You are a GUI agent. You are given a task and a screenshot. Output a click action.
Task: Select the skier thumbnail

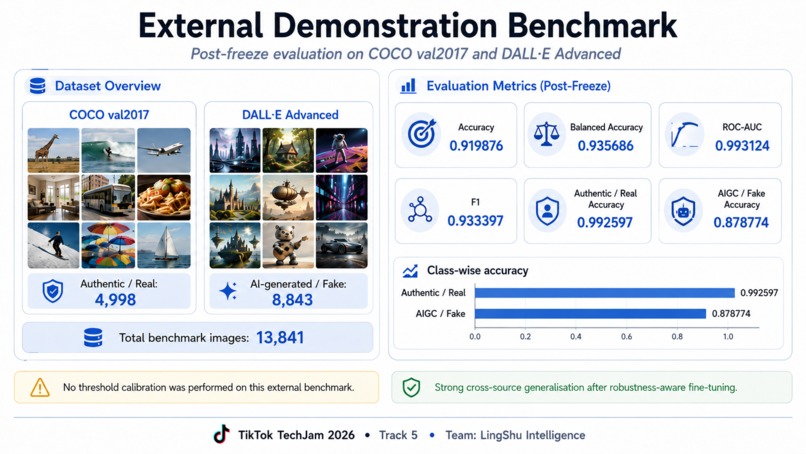click(x=53, y=245)
